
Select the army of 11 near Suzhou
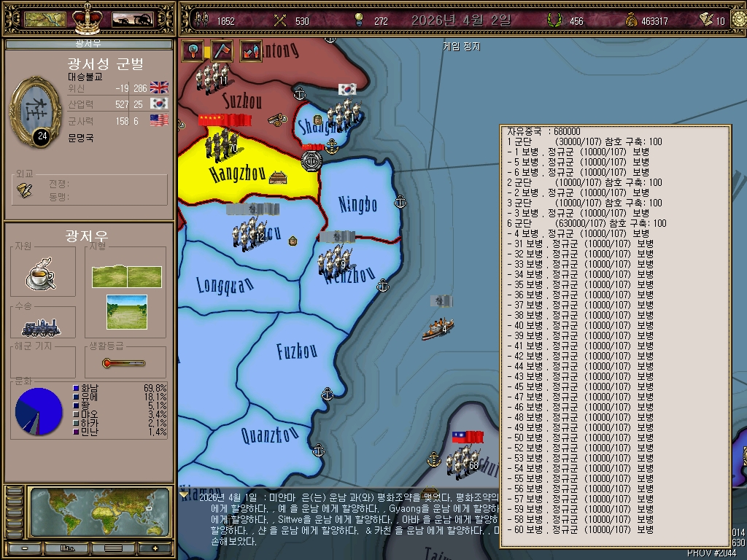[x=212, y=77]
